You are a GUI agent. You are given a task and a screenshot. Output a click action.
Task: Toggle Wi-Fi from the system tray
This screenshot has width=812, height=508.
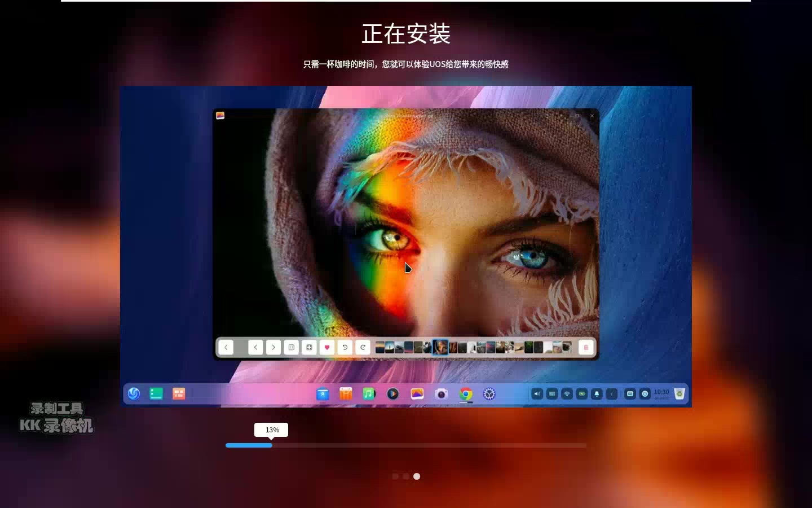pyautogui.click(x=567, y=394)
